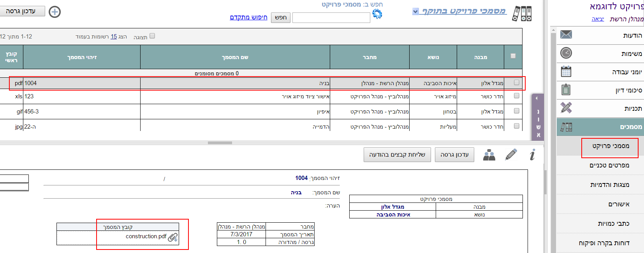Open the 15 records-per-page selector
The height and width of the screenshot is (253, 644).
(x=114, y=37)
